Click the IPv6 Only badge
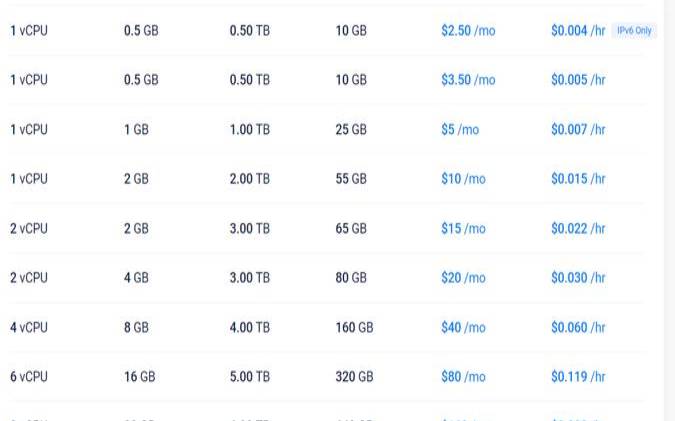The width and height of the screenshot is (675, 421). tap(634, 31)
